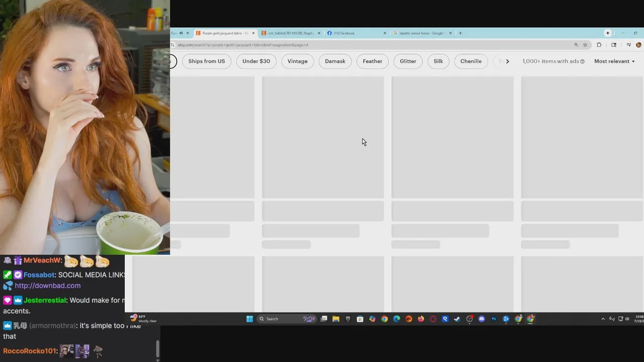Close the Purple gold jacquard fabric tab
The width and height of the screenshot is (644, 362).
tap(253, 33)
